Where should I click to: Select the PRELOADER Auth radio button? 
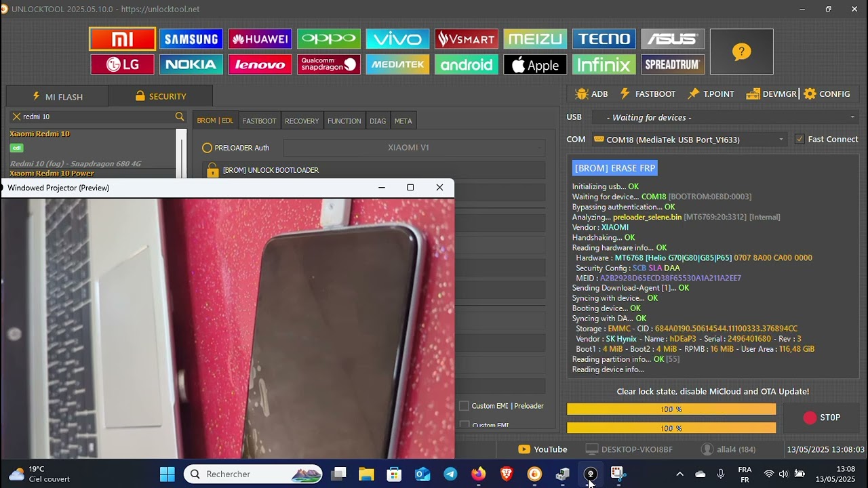207,148
